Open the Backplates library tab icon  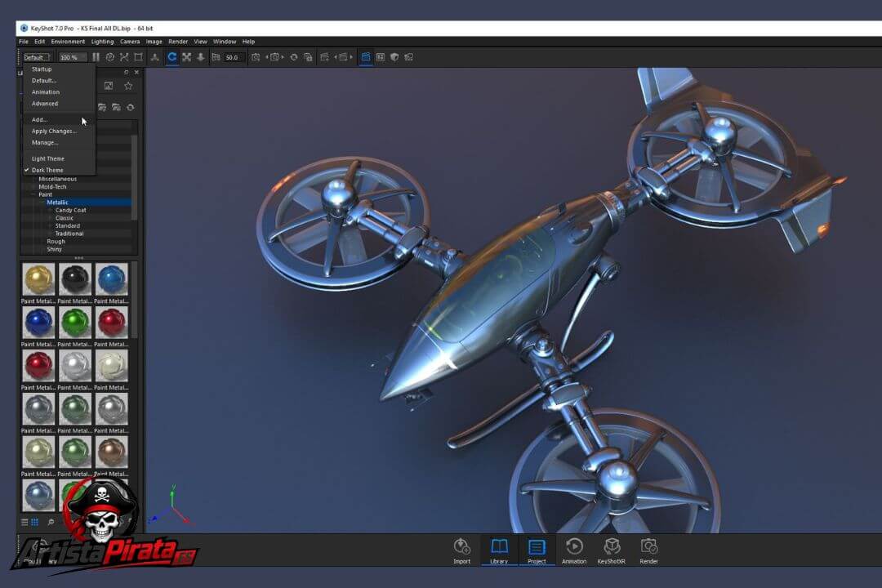109,86
